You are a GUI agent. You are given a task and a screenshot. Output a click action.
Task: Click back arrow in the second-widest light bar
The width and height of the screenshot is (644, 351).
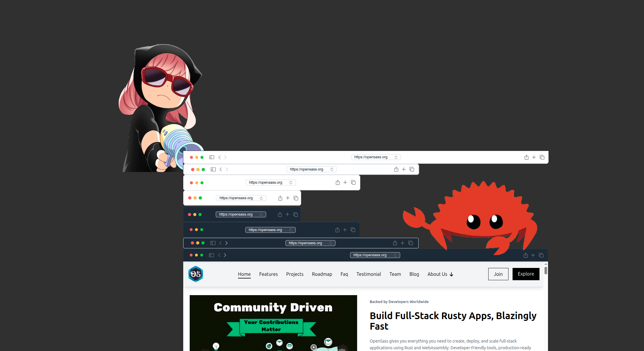(221, 169)
